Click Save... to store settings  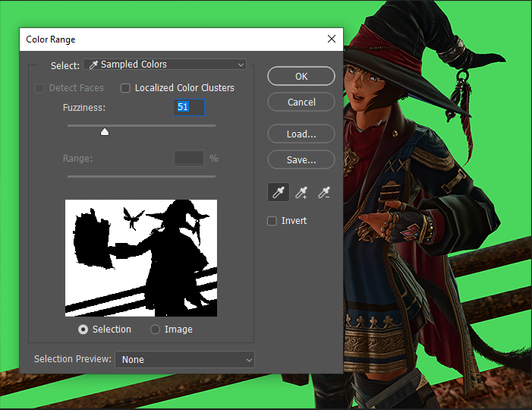coord(301,159)
